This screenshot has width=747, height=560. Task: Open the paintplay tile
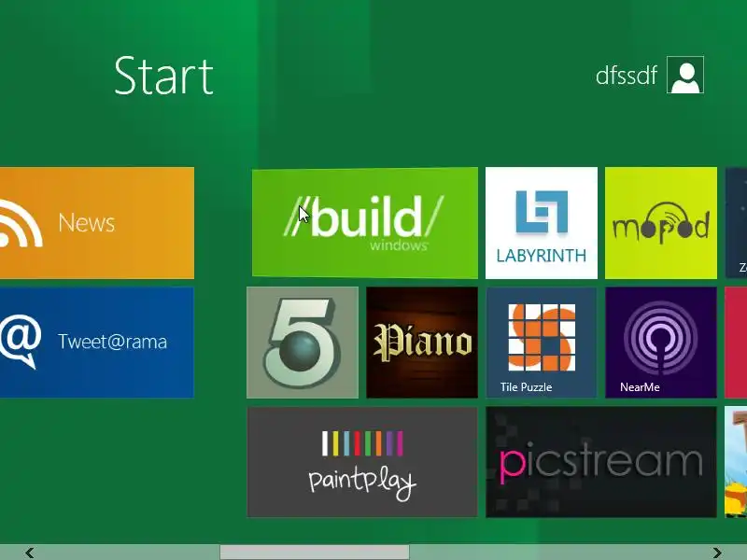coord(362,462)
